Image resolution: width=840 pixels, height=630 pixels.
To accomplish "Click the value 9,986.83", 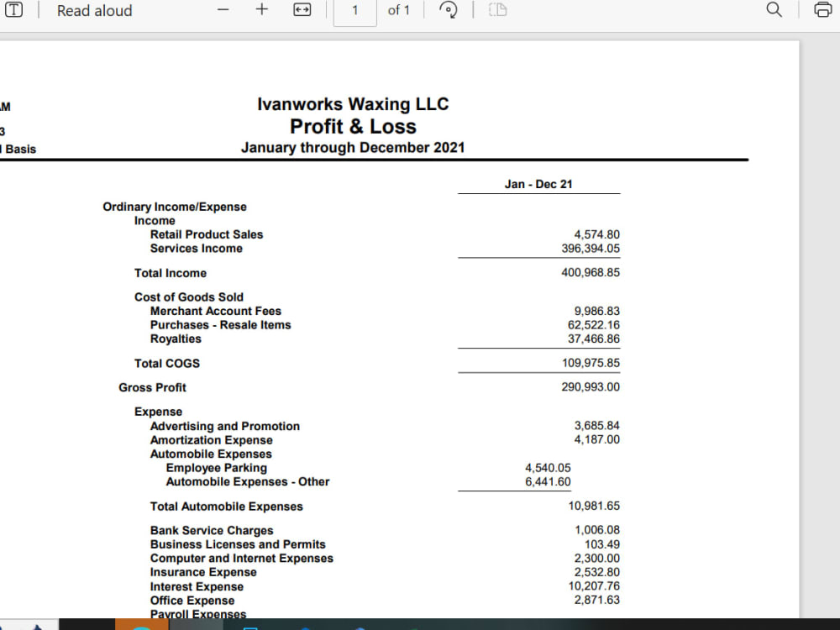I will [596, 312].
